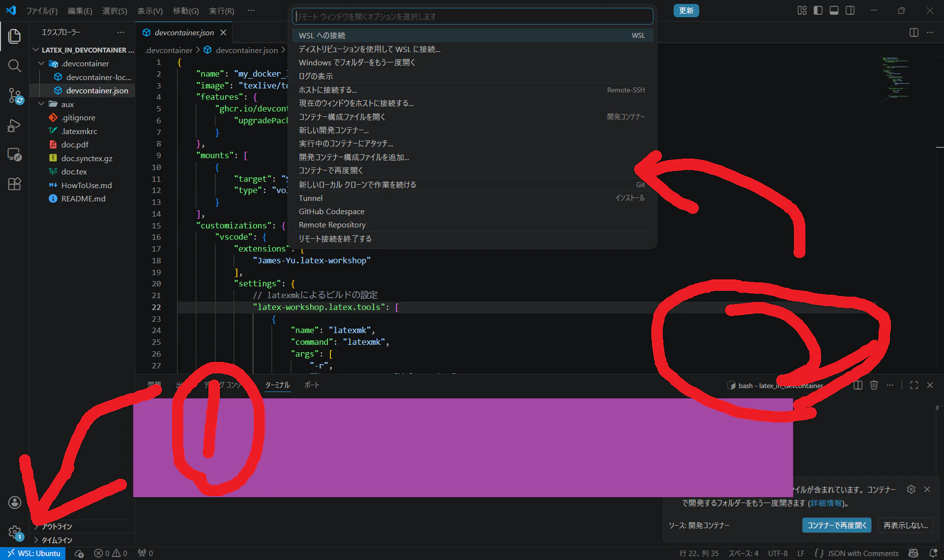Open the Copilot status icon in the status bar
This screenshot has width=944, height=560.
pos(914,553)
